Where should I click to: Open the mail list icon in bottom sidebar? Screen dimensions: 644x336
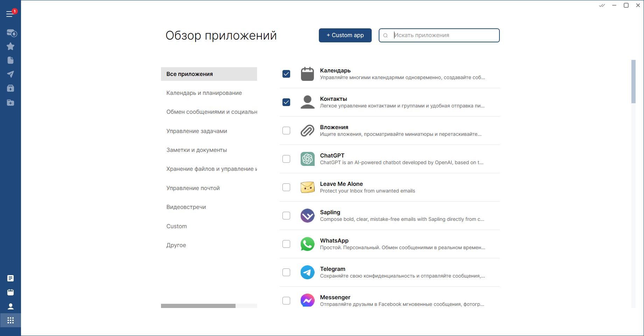(10, 278)
